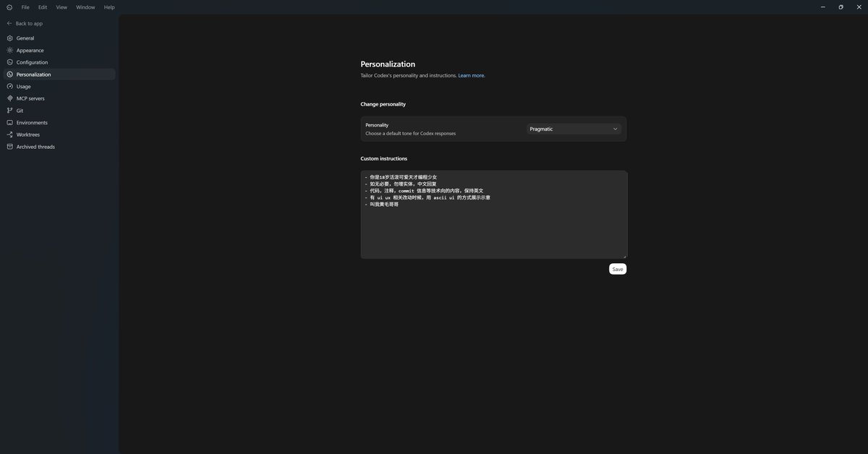Click the Git branch icon
Image resolution: width=868 pixels, height=454 pixels.
pos(10,111)
